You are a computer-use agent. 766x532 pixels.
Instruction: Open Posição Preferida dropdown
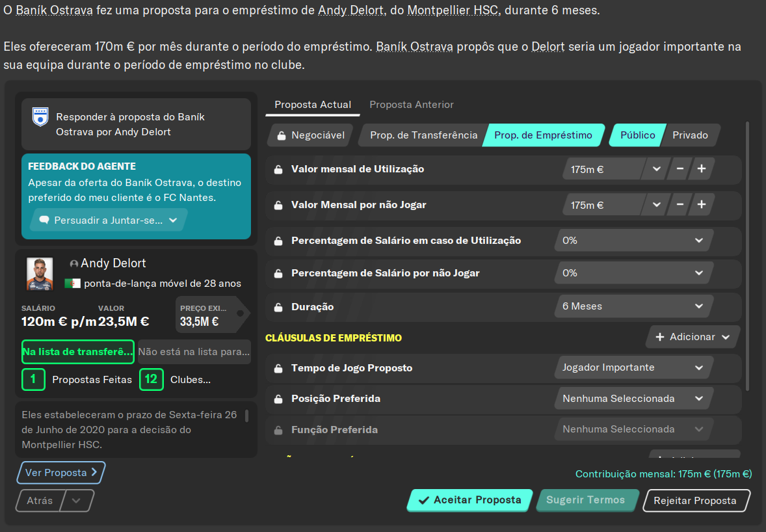coord(633,399)
